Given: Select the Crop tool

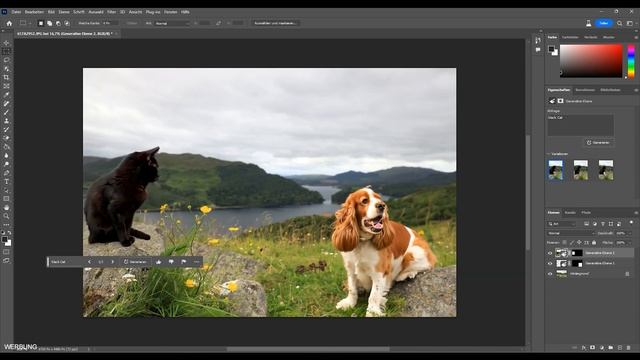Looking at the screenshot, I should click(x=6, y=77).
